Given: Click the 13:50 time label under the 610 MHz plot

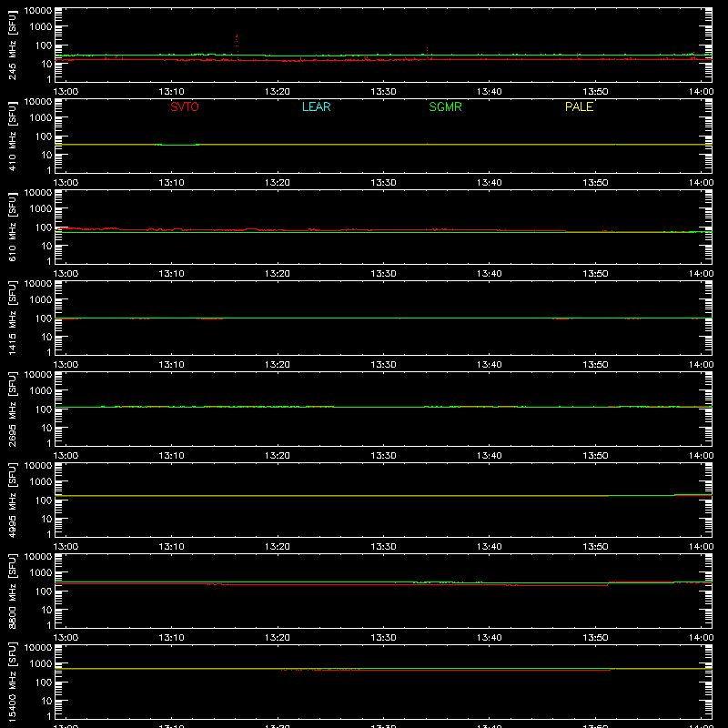Looking at the screenshot, I should click(595, 274).
